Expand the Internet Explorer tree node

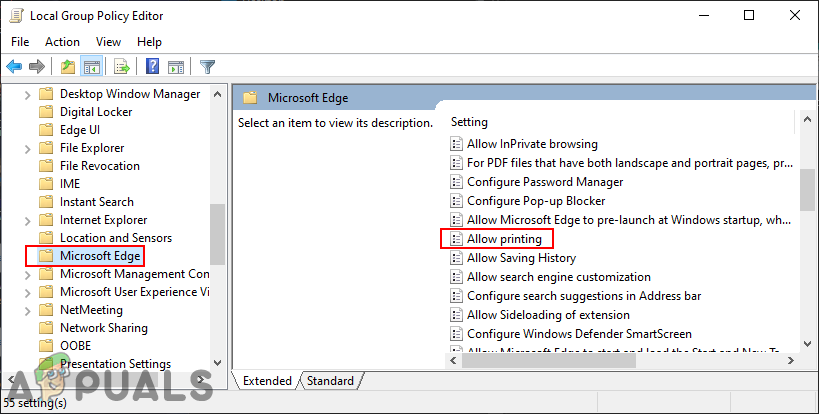(25, 220)
